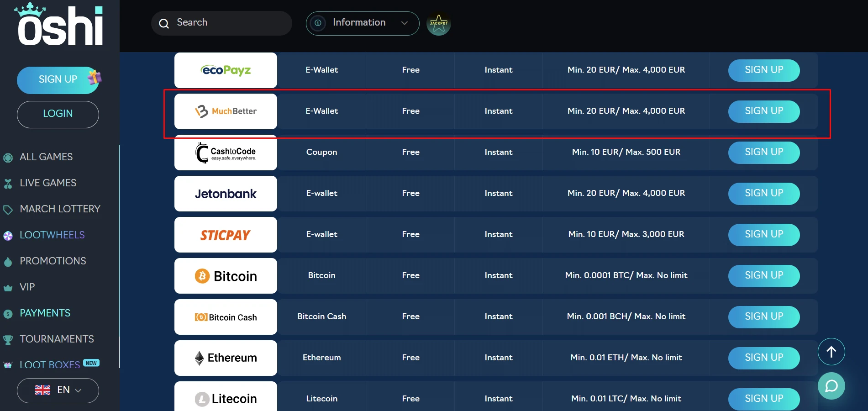Open Promotions page
Screen dimensions: 868x411
(53, 261)
